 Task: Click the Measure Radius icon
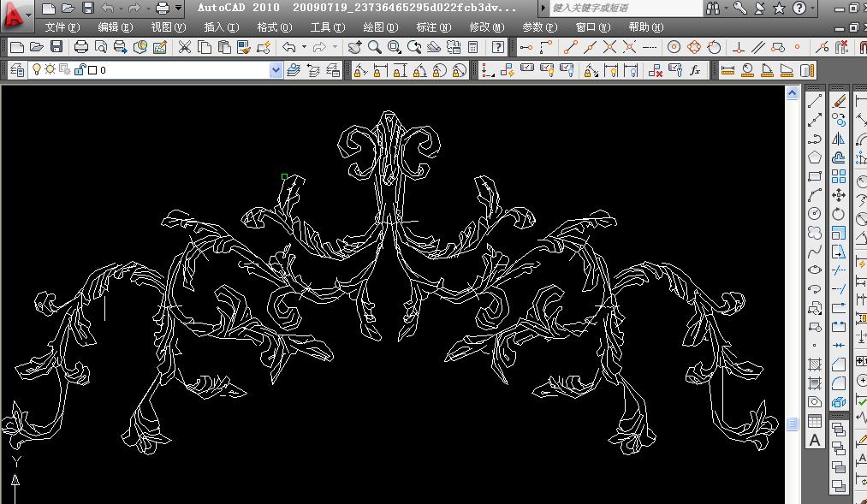pyautogui.click(x=747, y=70)
